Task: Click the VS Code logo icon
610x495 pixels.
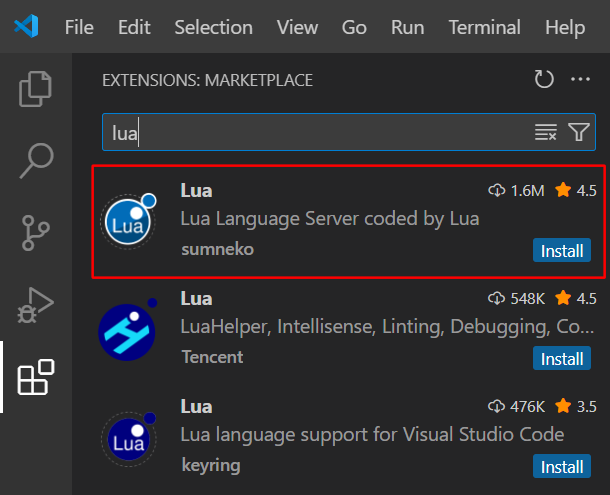Action: (x=26, y=26)
